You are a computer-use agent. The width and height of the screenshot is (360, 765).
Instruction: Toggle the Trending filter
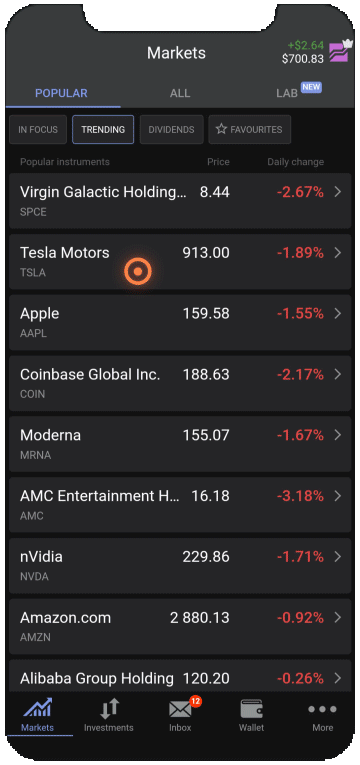tap(103, 130)
